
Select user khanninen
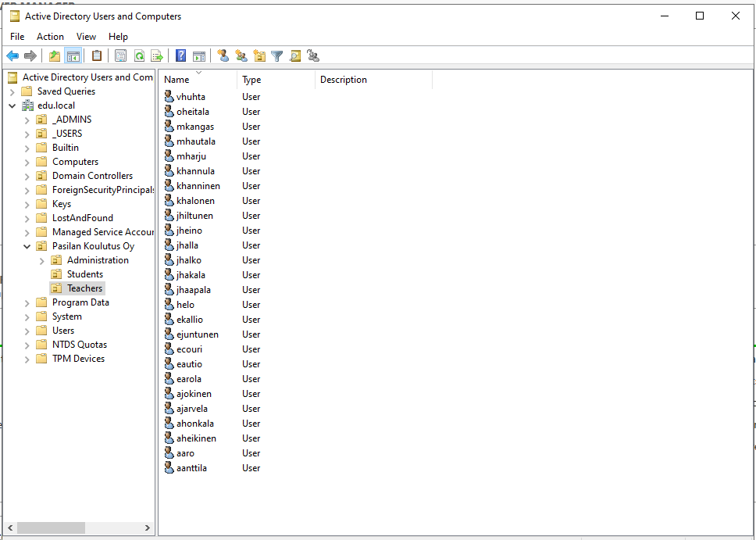point(198,186)
